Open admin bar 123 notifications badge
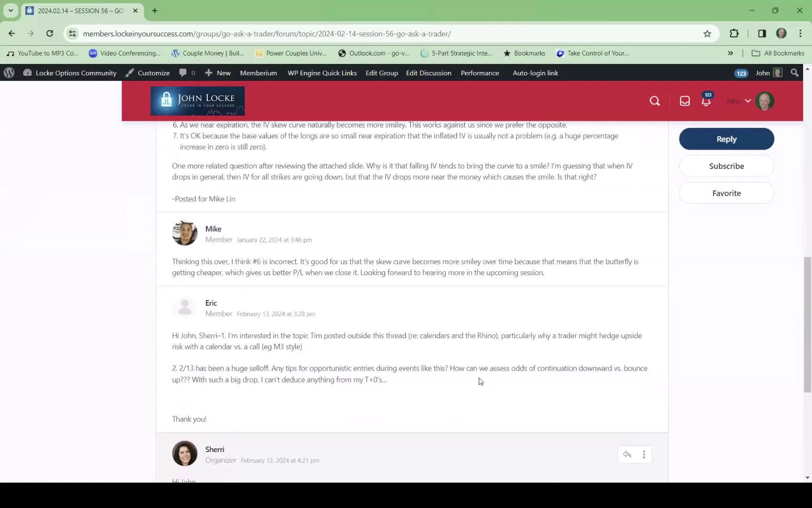This screenshot has width=812, height=508. [741, 73]
